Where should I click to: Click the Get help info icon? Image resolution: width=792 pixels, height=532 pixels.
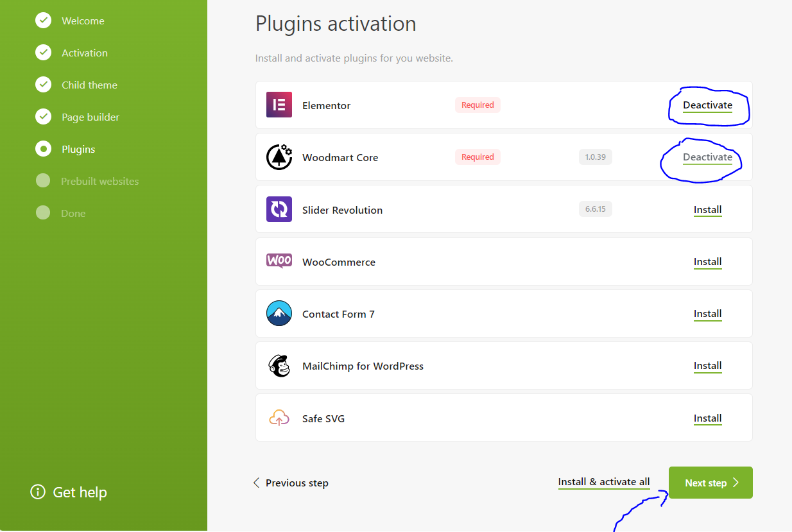38,492
